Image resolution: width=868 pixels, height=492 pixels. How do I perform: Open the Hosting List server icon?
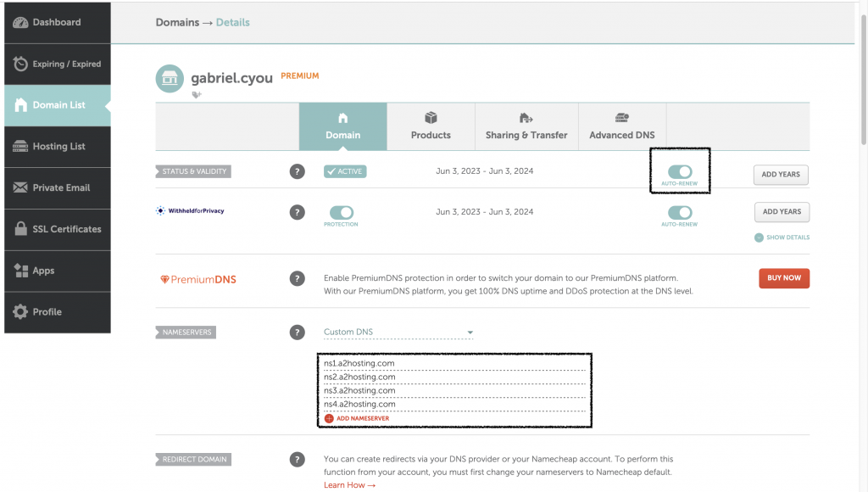20,146
